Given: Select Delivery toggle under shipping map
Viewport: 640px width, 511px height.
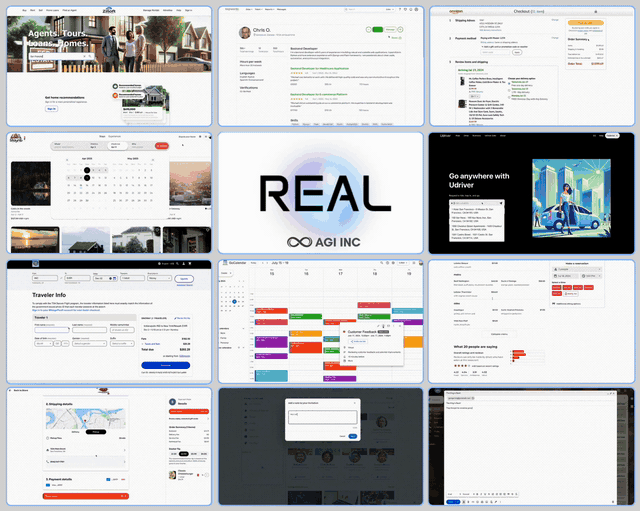Looking at the screenshot, I should point(76,432).
